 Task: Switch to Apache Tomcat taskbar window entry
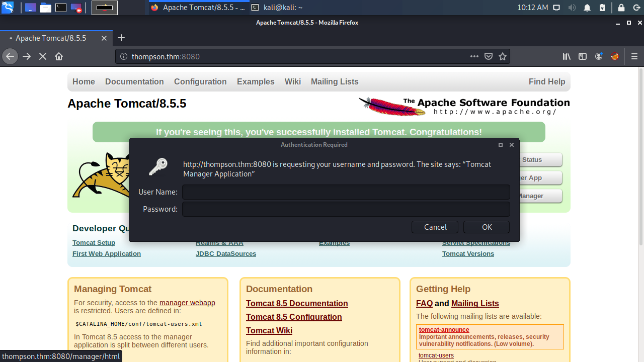coord(199,8)
